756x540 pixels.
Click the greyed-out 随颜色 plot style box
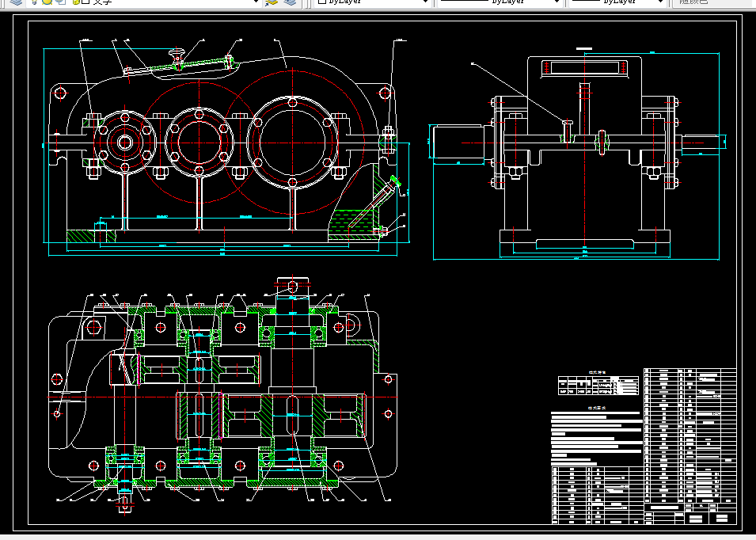[714, 2]
